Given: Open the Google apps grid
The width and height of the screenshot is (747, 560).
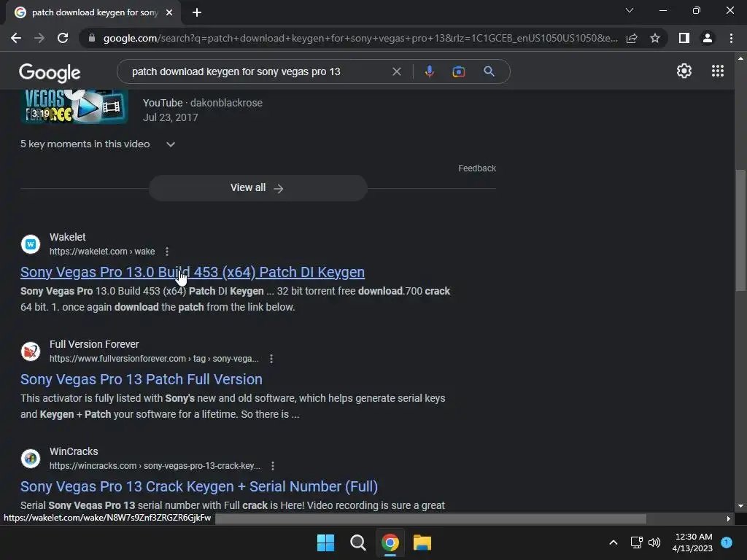Looking at the screenshot, I should point(718,71).
